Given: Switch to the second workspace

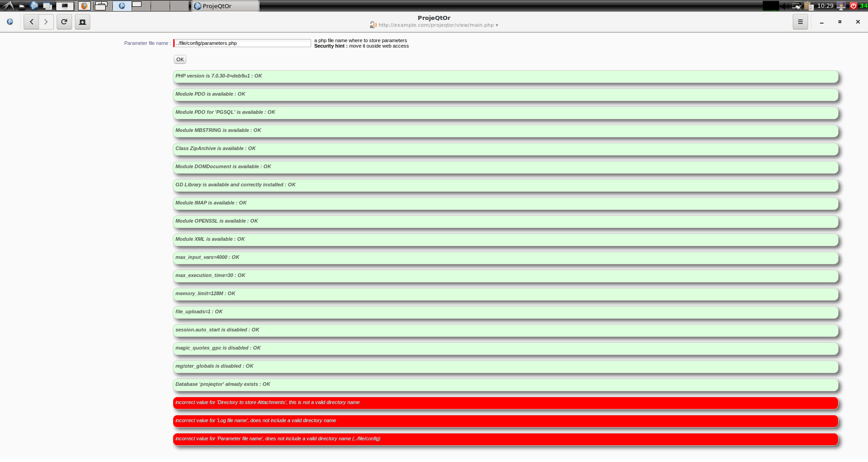Looking at the screenshot, I should pos(141,6).
